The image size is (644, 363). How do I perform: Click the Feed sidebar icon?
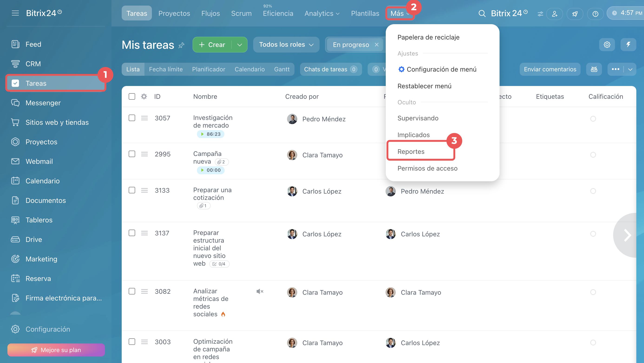[15, 44]
